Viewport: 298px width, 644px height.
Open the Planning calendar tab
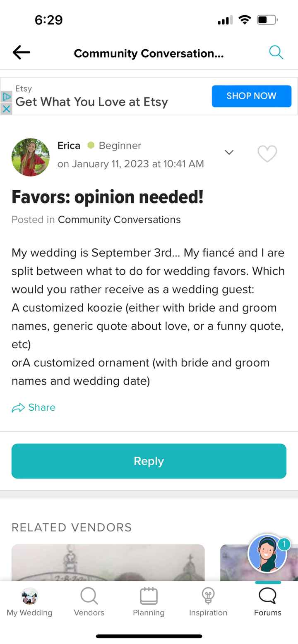pos(149,602)
